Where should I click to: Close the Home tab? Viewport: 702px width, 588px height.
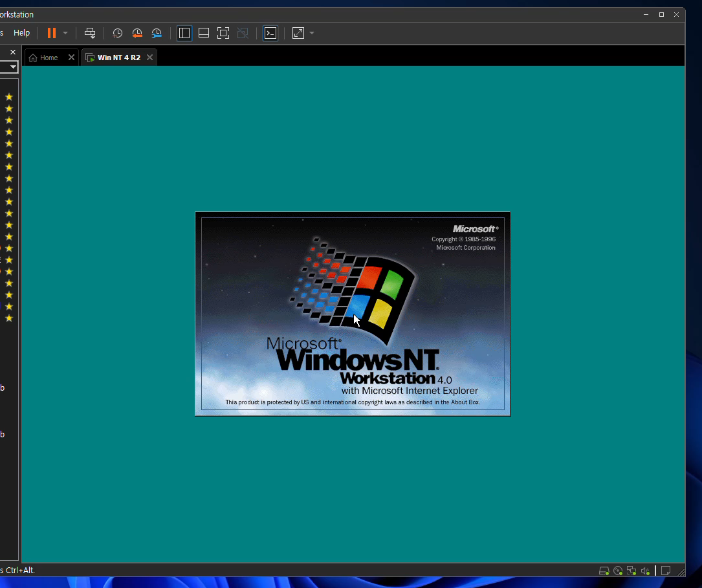tap(71, 58)
